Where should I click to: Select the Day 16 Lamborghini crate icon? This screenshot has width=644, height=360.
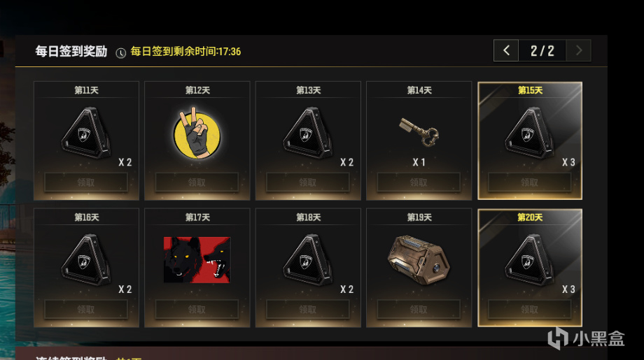point(86,260)
